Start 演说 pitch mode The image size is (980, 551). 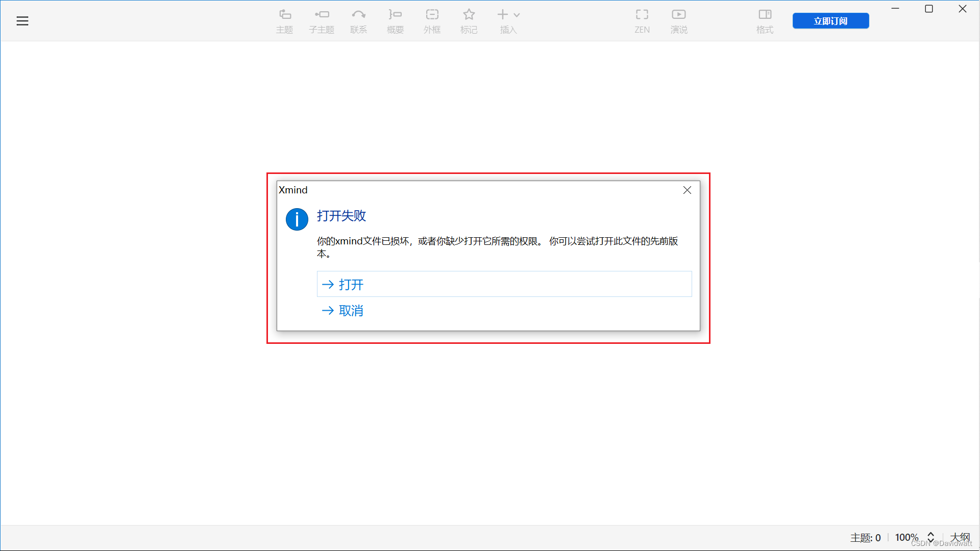click(x=679, y=21)
